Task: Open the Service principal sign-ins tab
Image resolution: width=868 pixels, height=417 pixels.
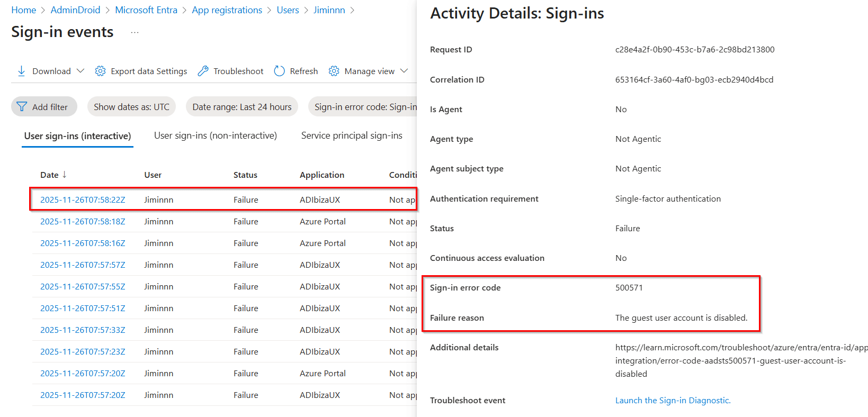Action: (x=352, y=135)
